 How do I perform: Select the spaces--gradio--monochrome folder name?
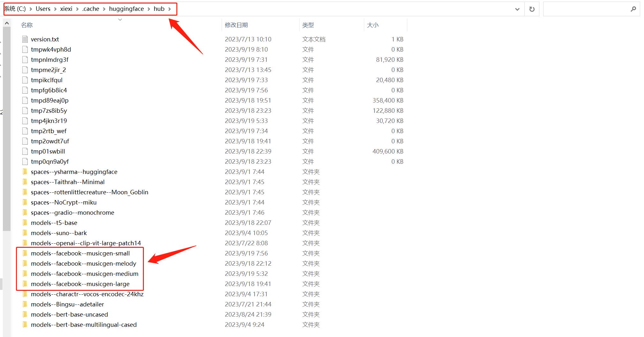point(72,212)
